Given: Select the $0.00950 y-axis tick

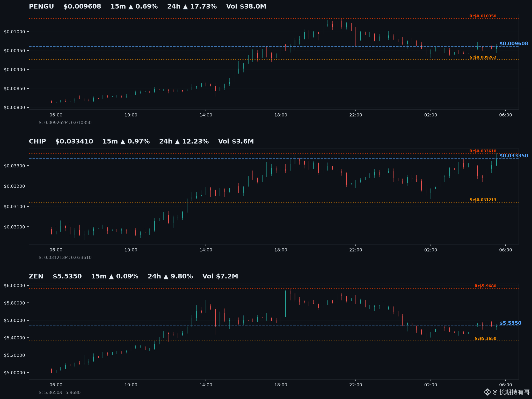Looking at the screenshot, I should tap(14, 51).
